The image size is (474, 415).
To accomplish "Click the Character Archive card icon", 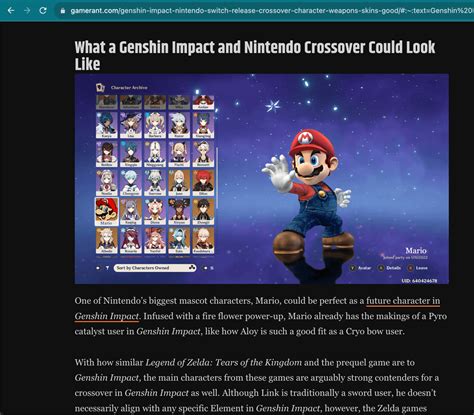I will 100,87.
